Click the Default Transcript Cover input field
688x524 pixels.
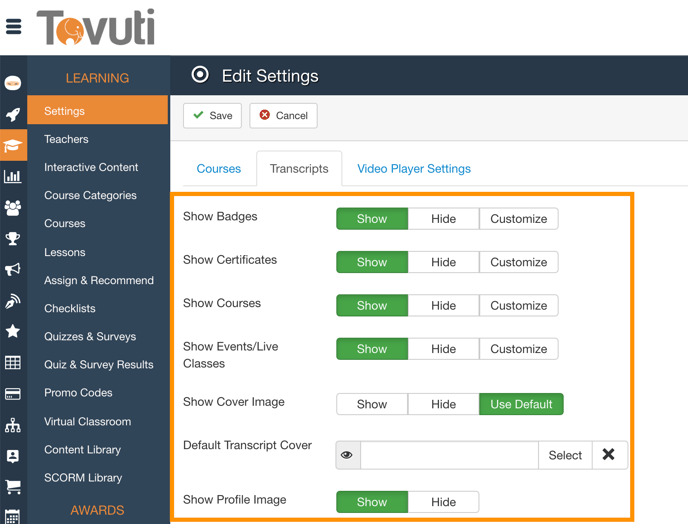point(449,455)
